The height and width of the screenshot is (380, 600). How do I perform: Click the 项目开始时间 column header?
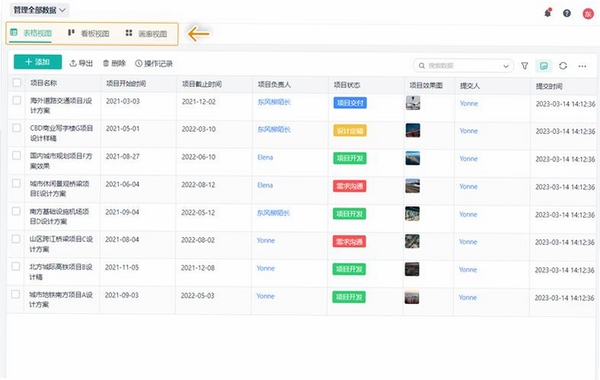pos(126,84)
